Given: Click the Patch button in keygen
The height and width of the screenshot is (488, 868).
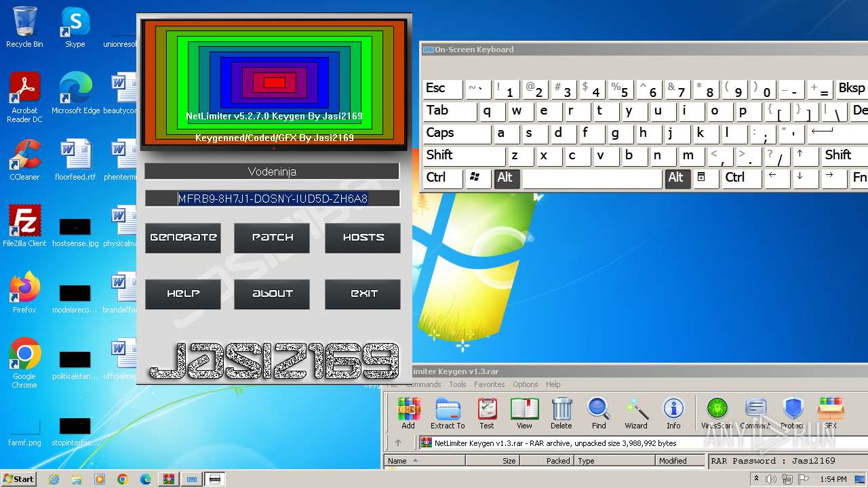Looking at the screenshot, I should [272, 238].
